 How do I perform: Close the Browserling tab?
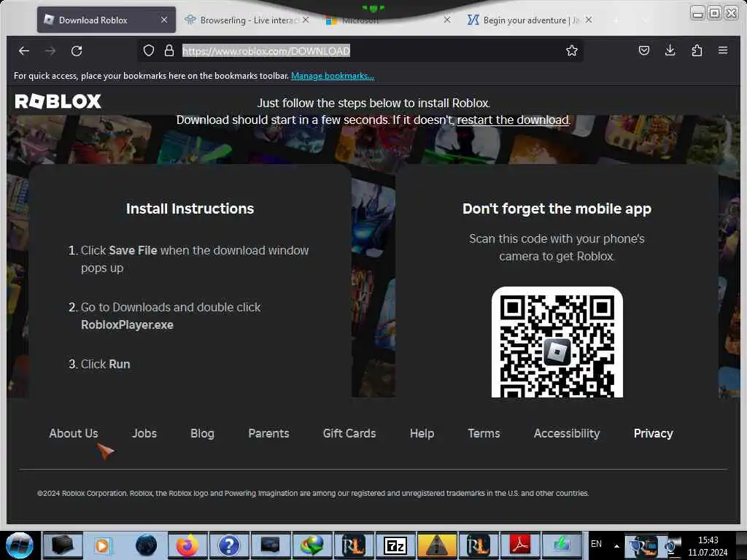[306, 20]
